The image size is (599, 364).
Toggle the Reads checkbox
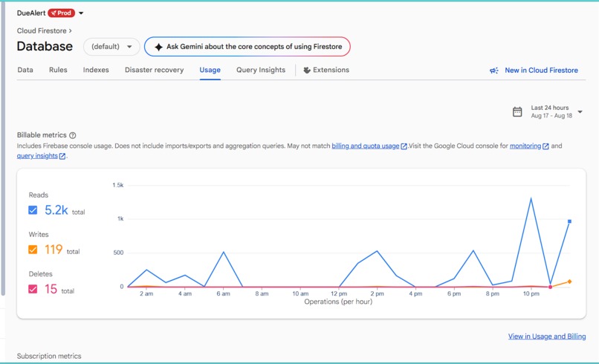pos(33,210)
